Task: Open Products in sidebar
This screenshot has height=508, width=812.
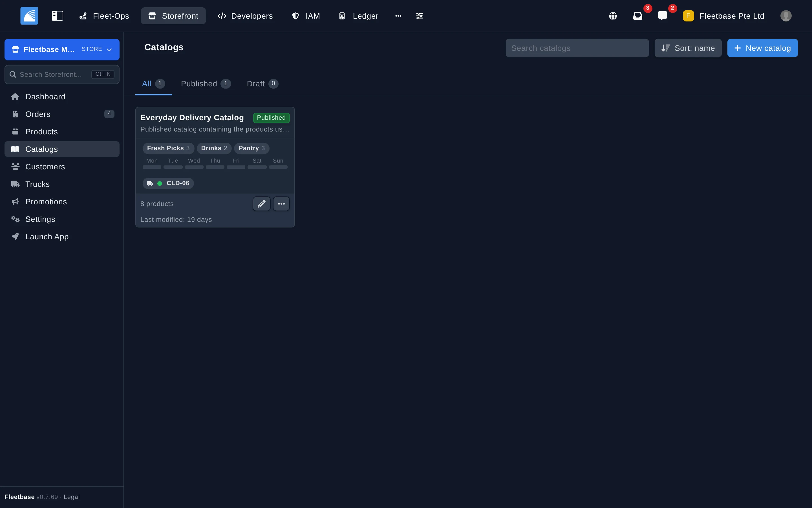Action: tap(62, 132)
